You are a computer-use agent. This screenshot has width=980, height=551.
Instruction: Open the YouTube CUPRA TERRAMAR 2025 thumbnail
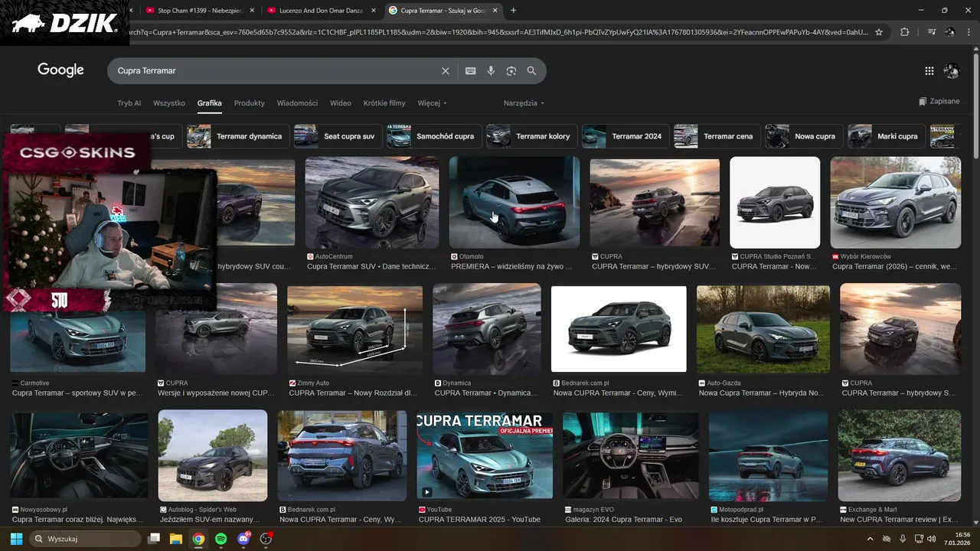click(x=485, y=455)
